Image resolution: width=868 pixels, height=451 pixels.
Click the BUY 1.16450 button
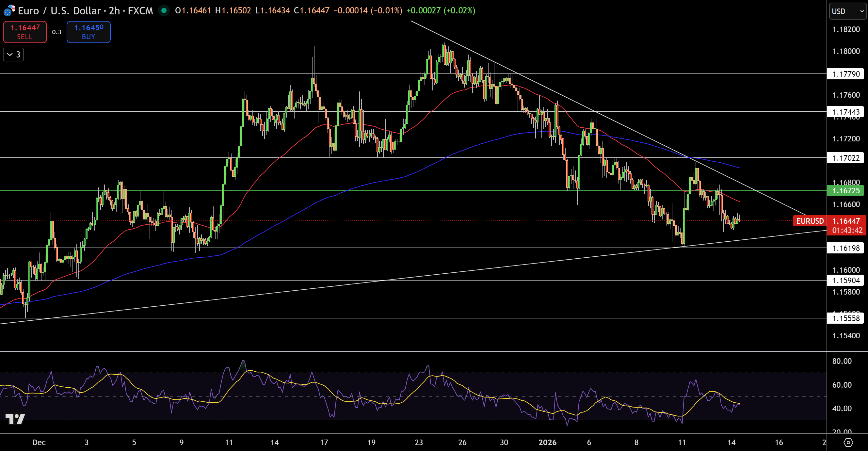(88, 32)
